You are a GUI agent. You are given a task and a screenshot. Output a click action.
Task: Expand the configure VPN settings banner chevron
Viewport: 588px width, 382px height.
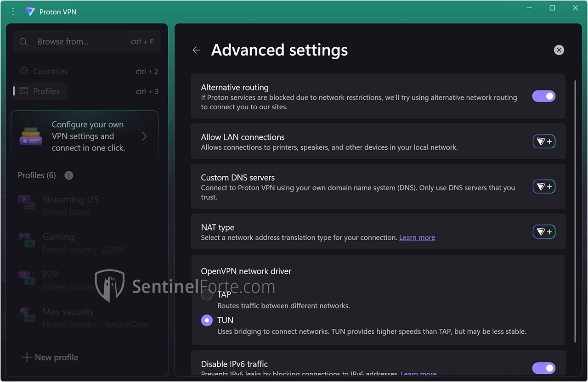coord(144,136)
